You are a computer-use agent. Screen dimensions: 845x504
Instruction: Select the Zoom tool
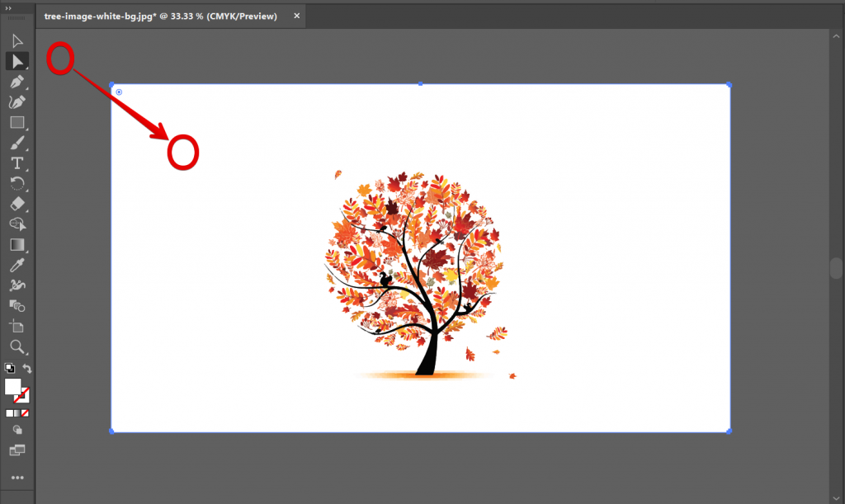(17, 346)
